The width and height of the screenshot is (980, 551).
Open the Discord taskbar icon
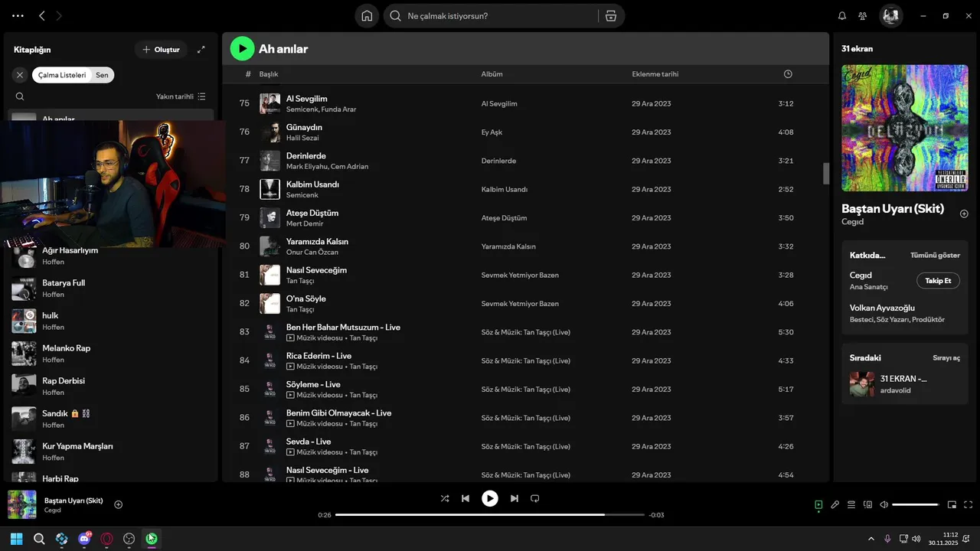[84, 539]
